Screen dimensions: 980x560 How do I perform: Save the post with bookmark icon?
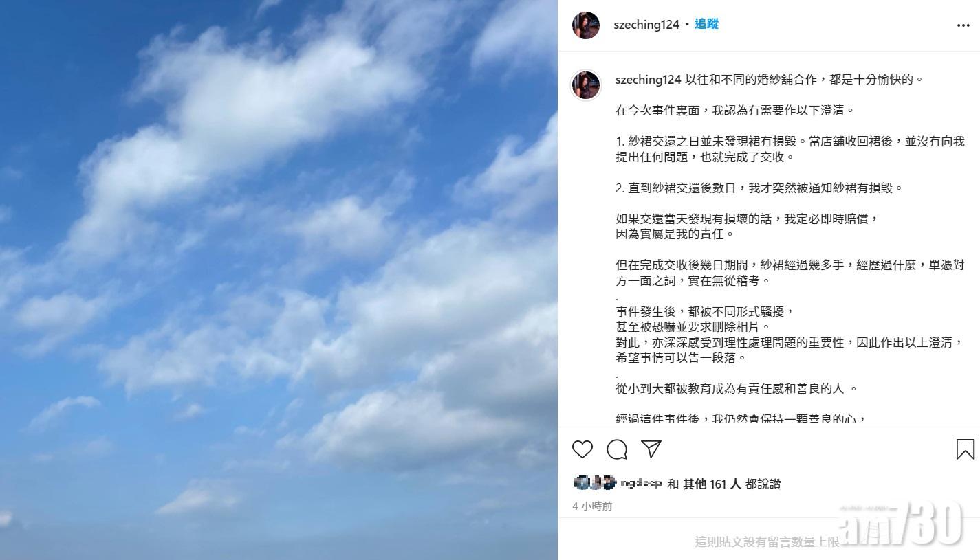(965, 449)
